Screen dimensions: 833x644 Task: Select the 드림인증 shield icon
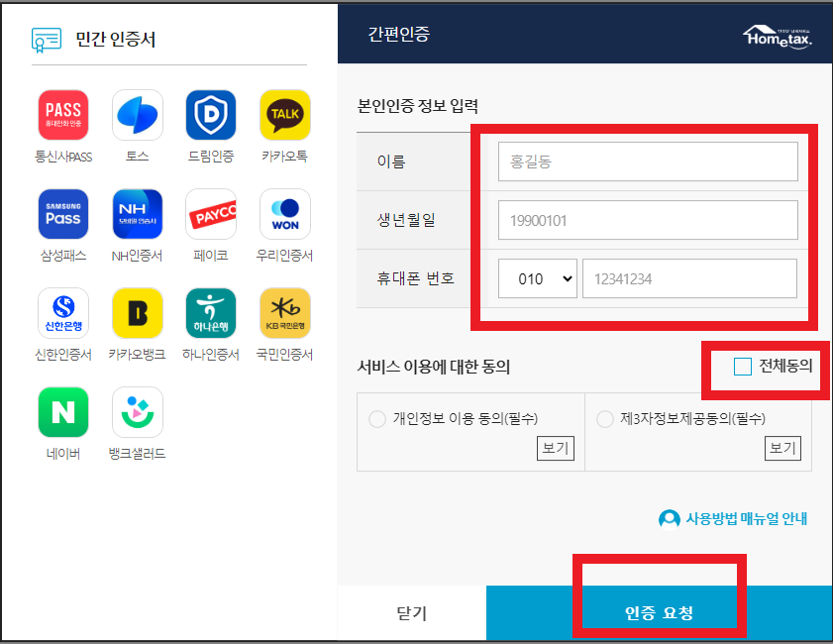pos(211,115)
